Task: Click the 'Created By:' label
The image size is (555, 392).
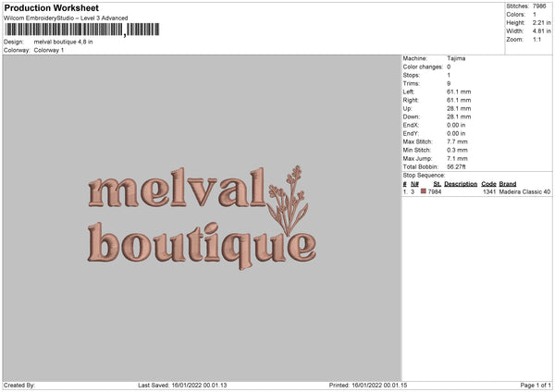Action: coord(19,385)
